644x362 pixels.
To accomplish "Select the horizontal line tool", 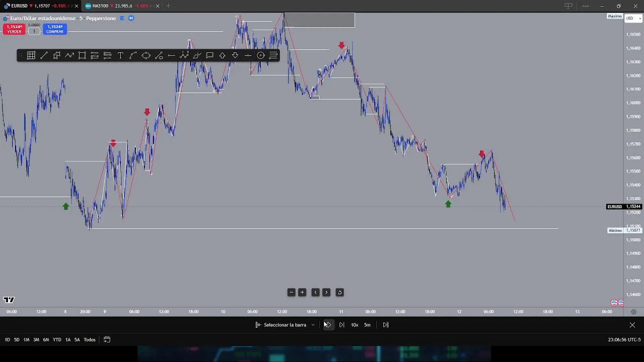I will pyautogui.click(x=172, y=55).
